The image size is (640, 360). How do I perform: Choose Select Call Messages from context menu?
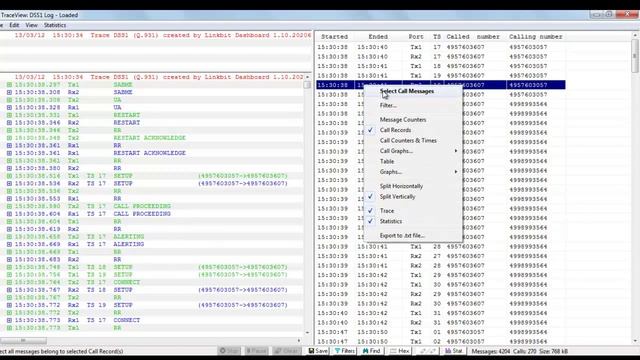pyautogui.click(x=407, y=91)
